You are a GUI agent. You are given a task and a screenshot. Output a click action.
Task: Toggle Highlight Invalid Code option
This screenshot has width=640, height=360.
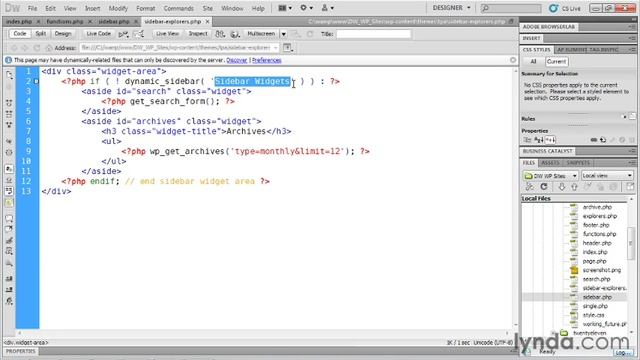click(x=9, y=180)
